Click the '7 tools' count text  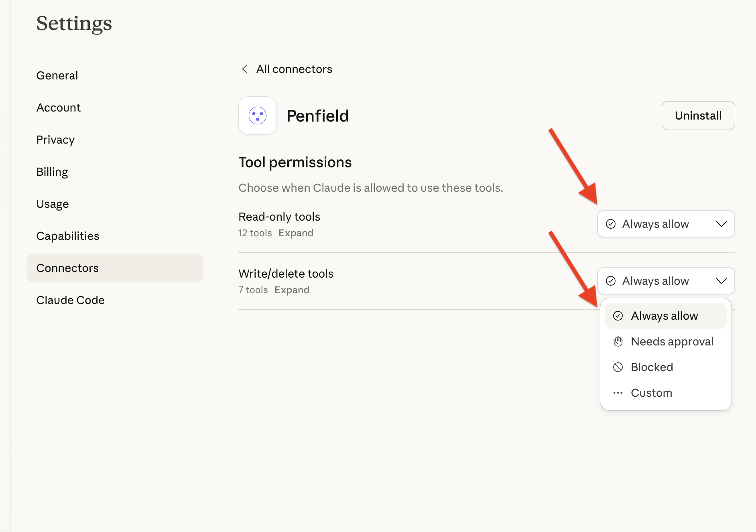click(x=253, y=290)
